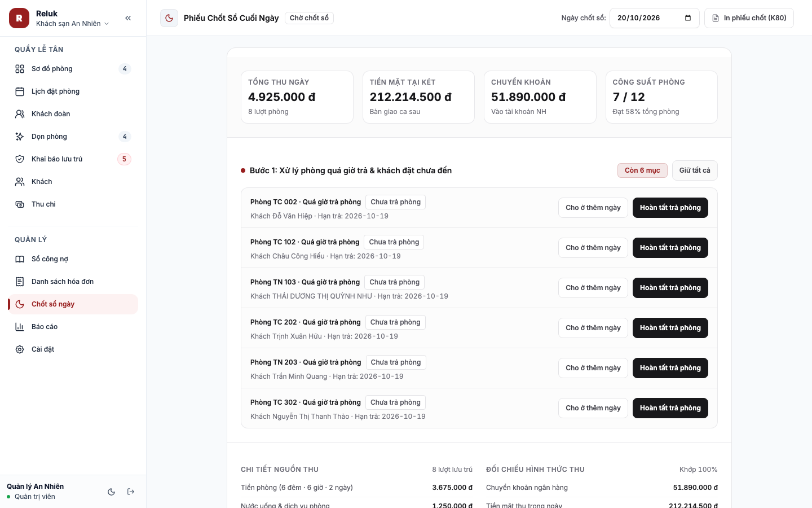Click Sổ công nợ book icon
The height and width of the screenshot is (508, 812).
pos(20,259)
